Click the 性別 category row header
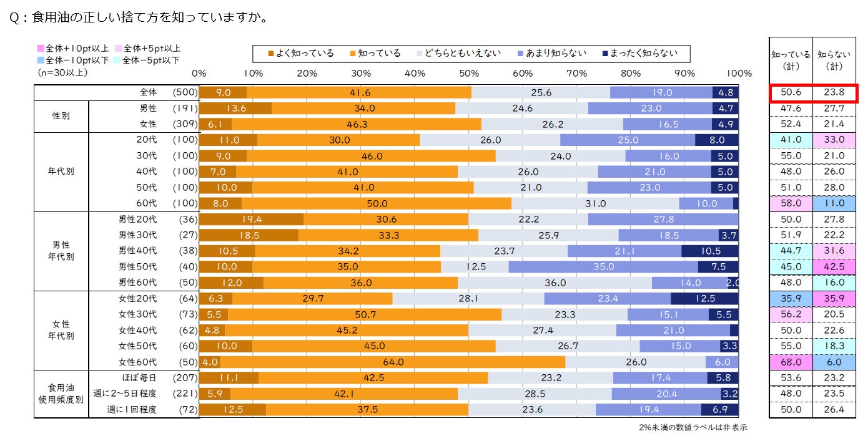 [61, 116]
